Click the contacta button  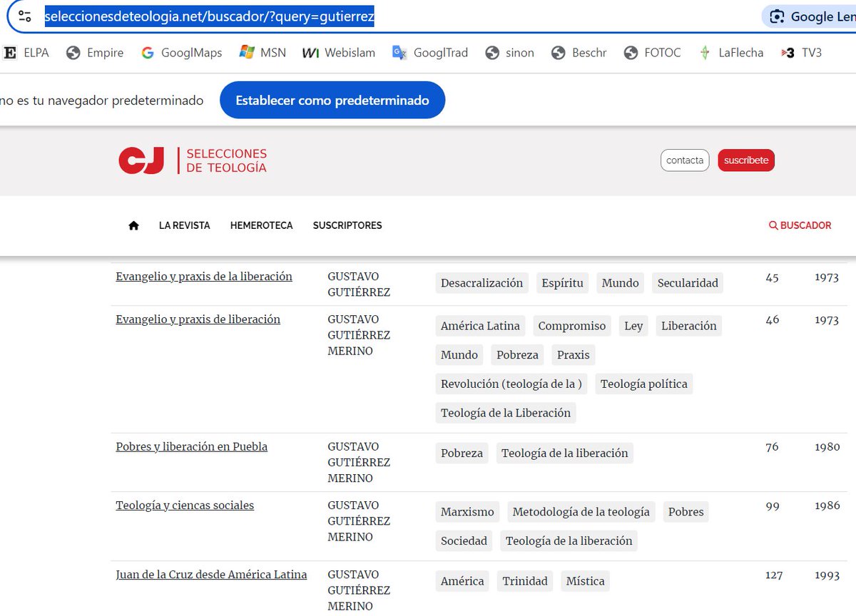[x=685, y=160]
